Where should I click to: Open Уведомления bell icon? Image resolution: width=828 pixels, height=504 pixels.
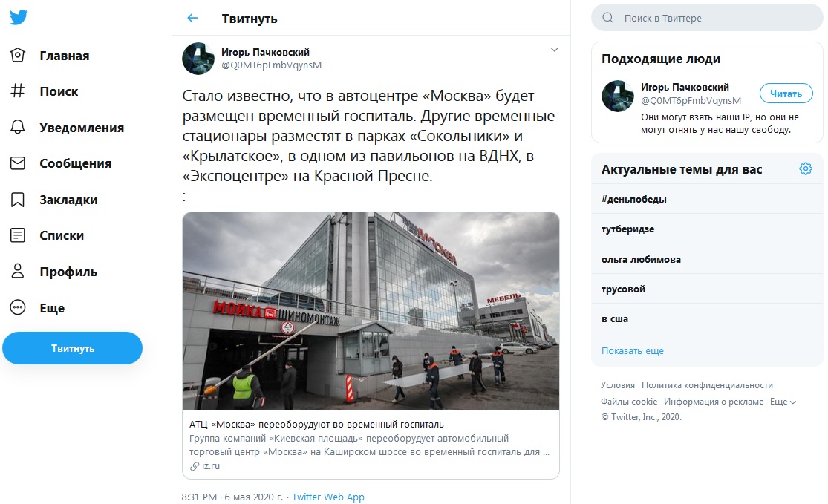[17, 127]
